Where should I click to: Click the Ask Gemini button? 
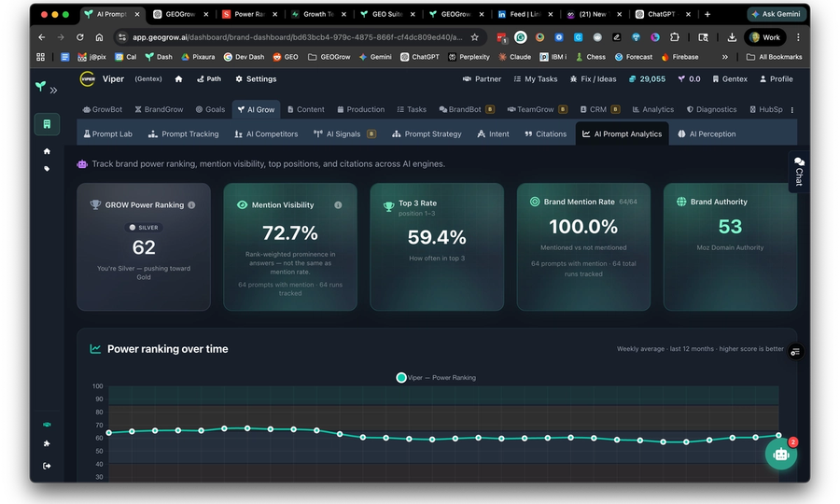[x=777, y=14]
